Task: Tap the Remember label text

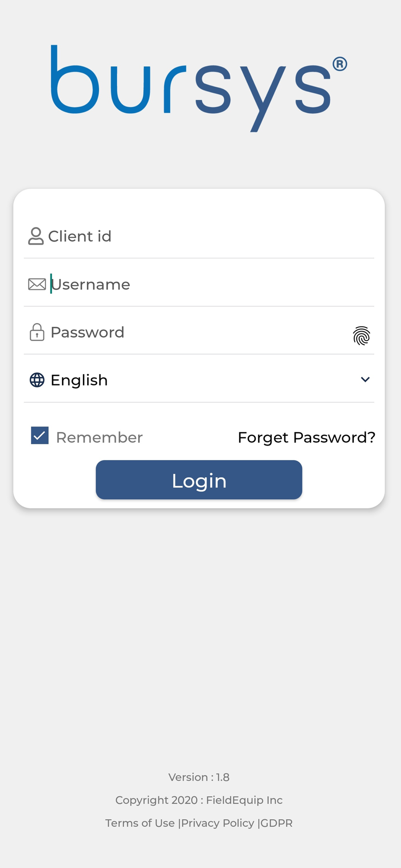Action: 99,437
